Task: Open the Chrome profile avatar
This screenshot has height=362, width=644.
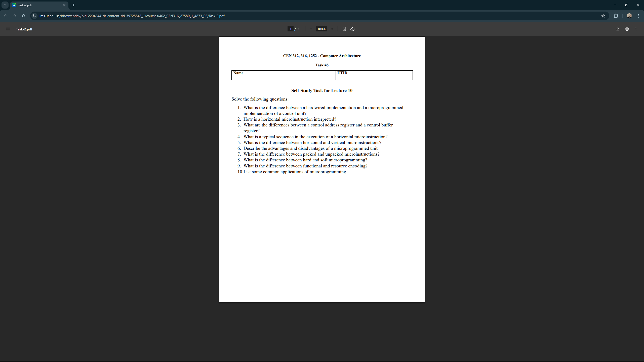Action: click(x=629, y=16)
